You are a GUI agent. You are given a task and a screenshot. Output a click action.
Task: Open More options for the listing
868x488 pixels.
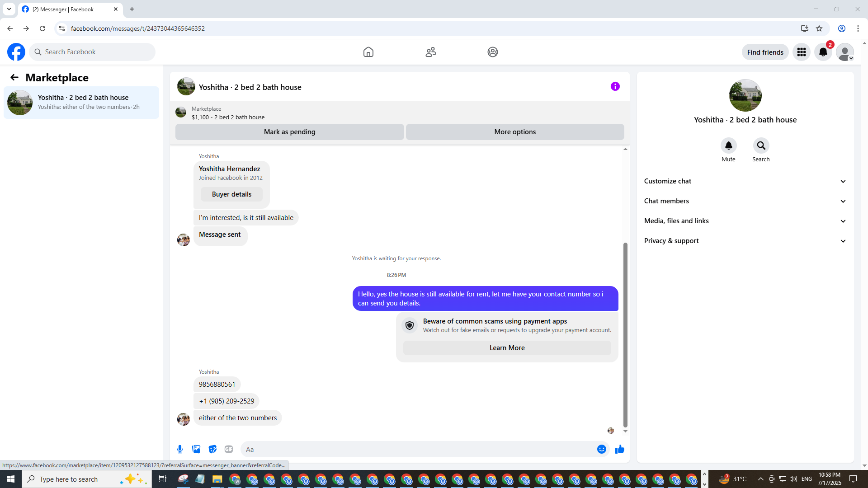coord(515,132)
